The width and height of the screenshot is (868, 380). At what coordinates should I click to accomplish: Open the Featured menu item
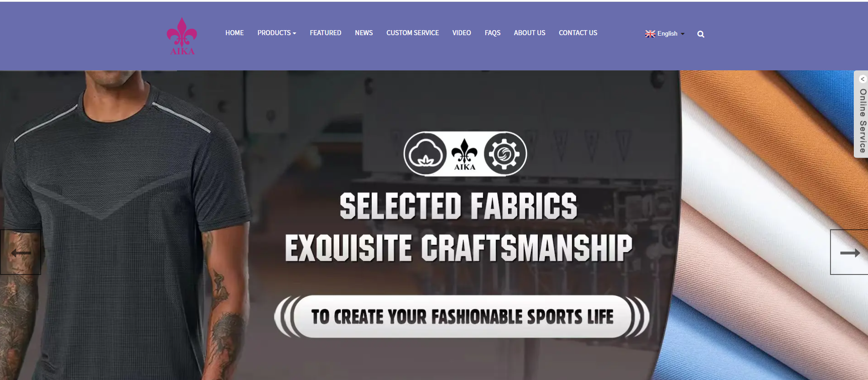coord(326,33)
